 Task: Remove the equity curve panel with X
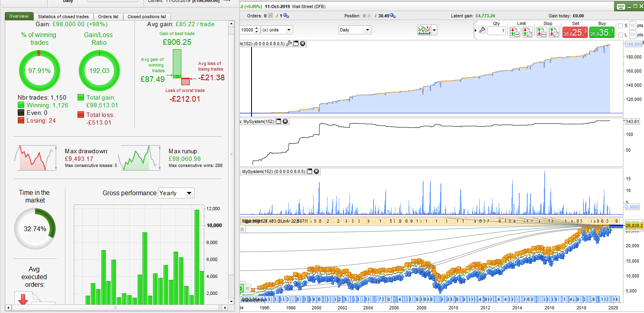click(x=302, y=44)
